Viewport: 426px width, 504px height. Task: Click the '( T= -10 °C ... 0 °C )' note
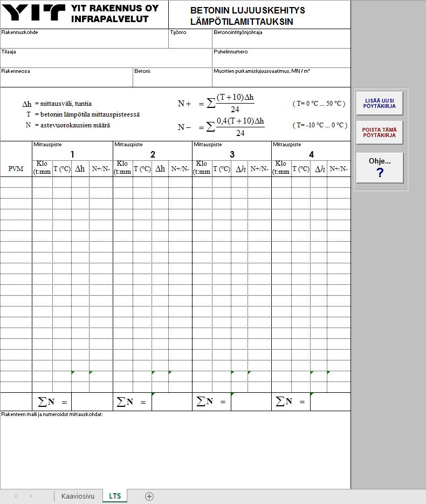coord(320,125)
